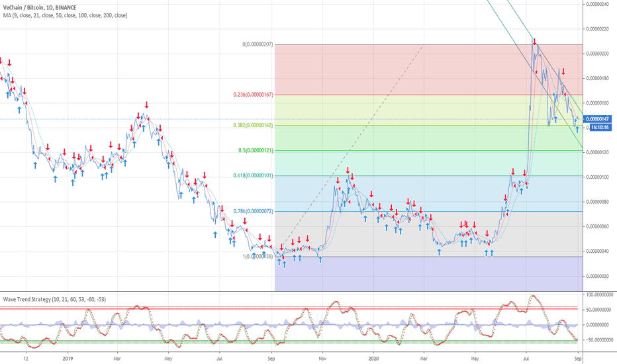Click 0.00000060 on the price axis
Viewport: 617px width, 364px height.
click(597, 226)
